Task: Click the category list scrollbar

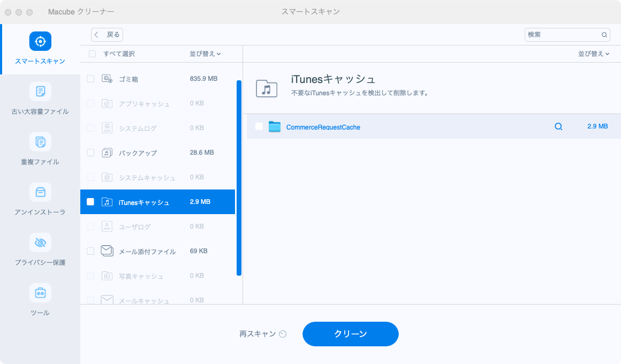Action: pos(239,178)
